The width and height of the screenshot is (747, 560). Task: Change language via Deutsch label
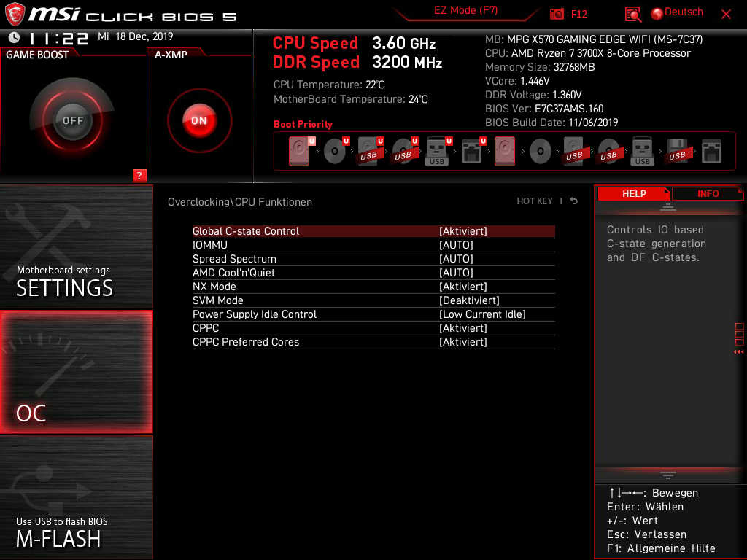684,12
